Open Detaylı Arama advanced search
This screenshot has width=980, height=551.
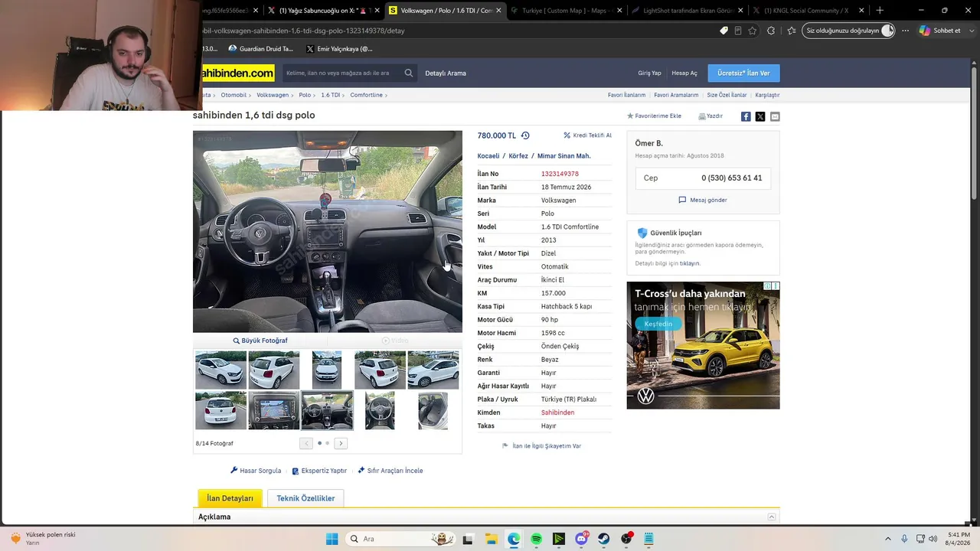coord(446,73)
